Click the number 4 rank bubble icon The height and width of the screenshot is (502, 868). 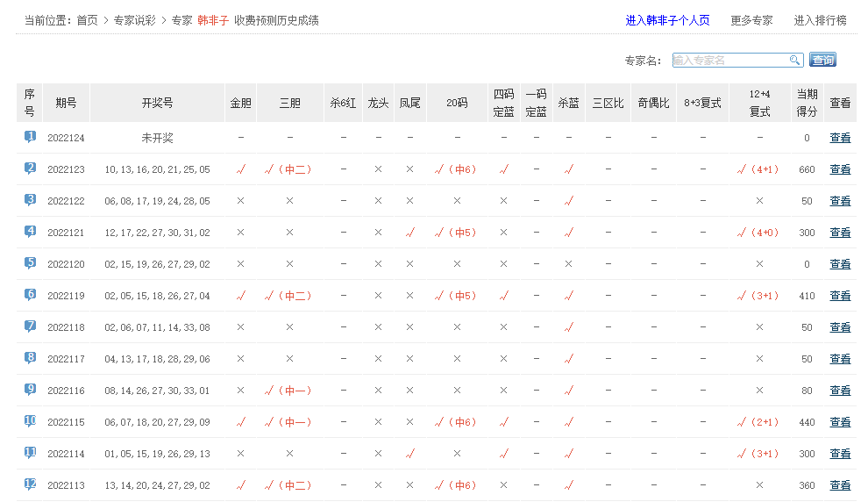[30, 232]
